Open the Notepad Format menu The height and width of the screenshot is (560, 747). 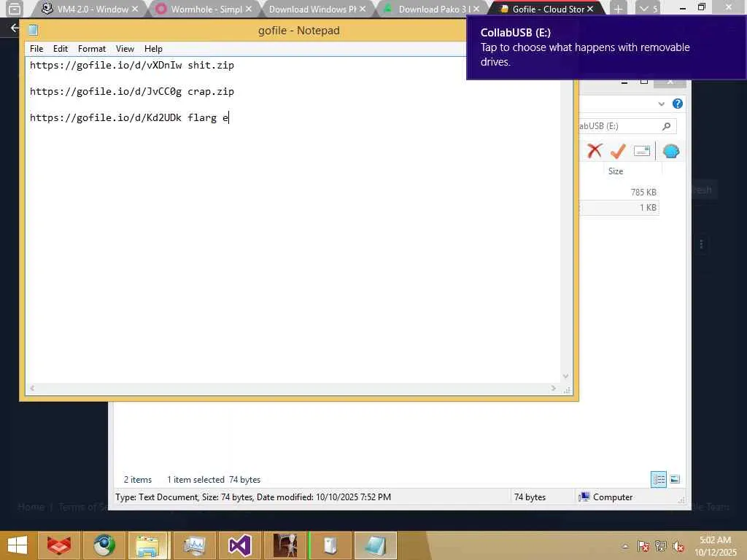click(91, 49)
